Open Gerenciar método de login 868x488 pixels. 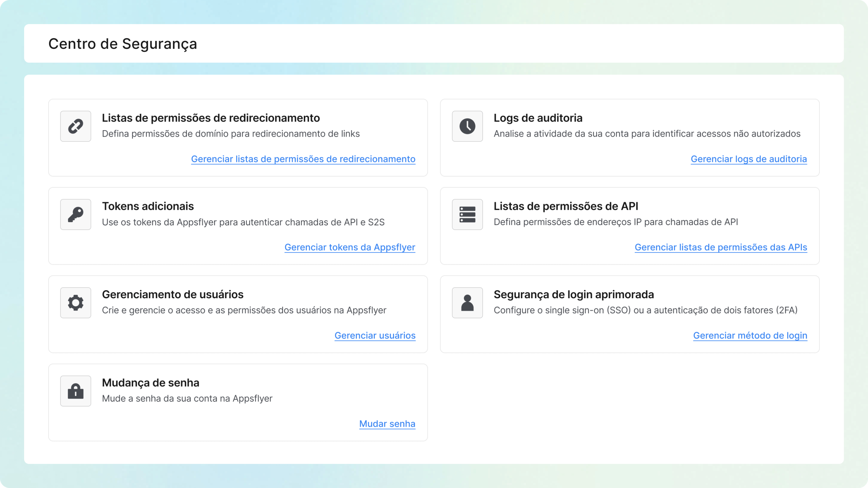pos(750,336)
